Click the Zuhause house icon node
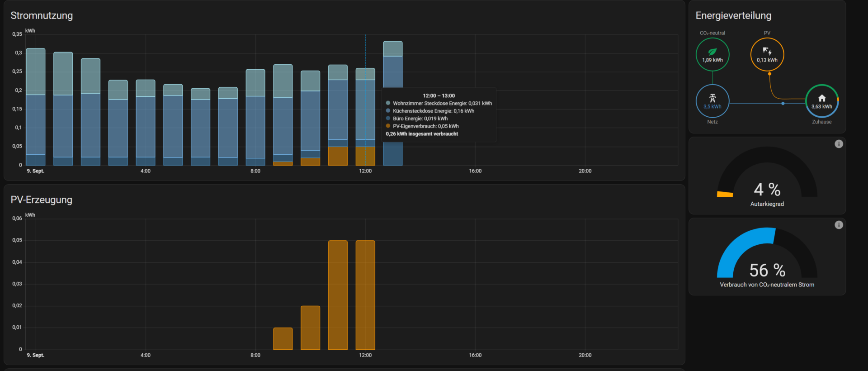Viewport: 868px width, 371px height. [x=822, y=101]
